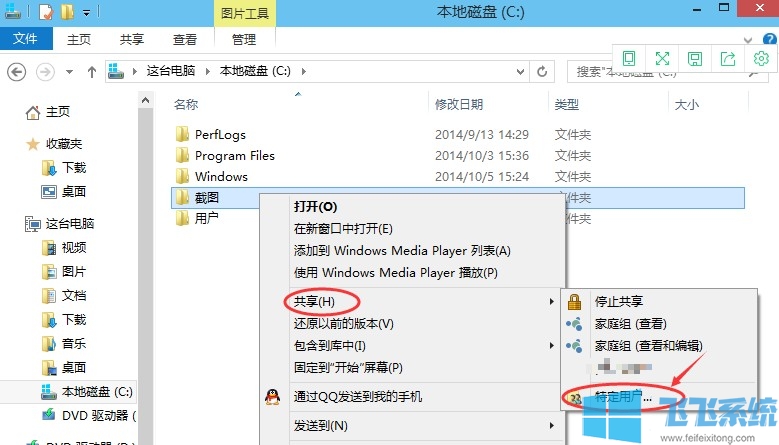Click the Up one level arrow

[x=92, y=72]
